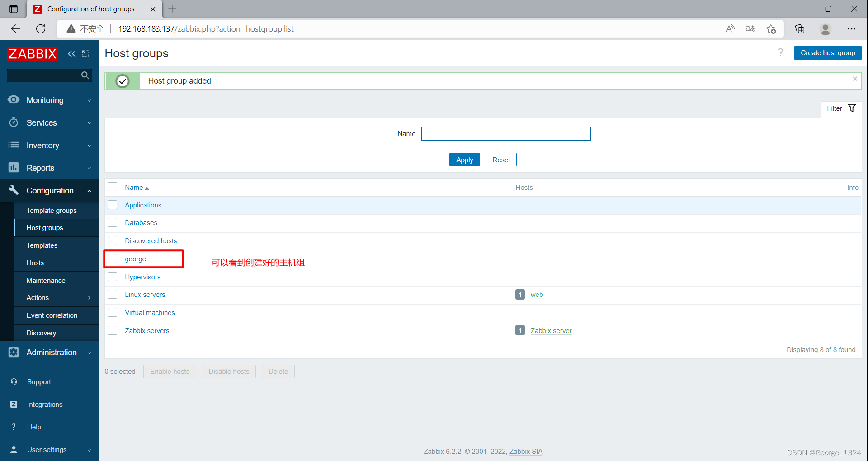This screenshot has width=868, height=461.
Task: Check the Zabbix servers row checkbox
Action: (x=113, y=330)
